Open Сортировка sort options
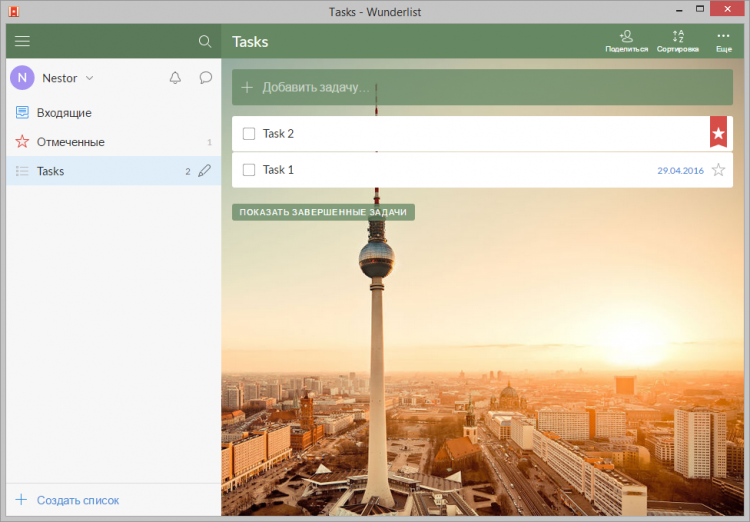750x522 pixels. click(x=678, y=41)
